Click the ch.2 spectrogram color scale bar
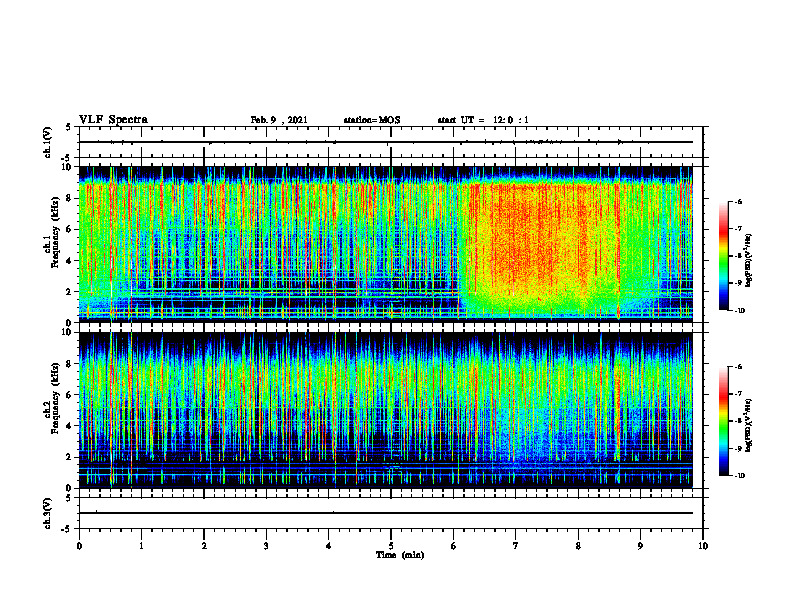 click(723, 421)
